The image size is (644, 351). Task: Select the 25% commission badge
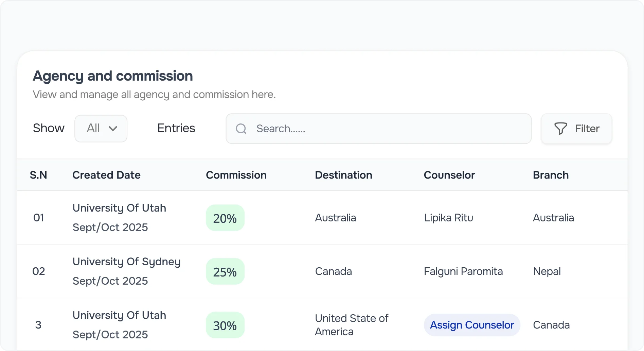[225, 271]
